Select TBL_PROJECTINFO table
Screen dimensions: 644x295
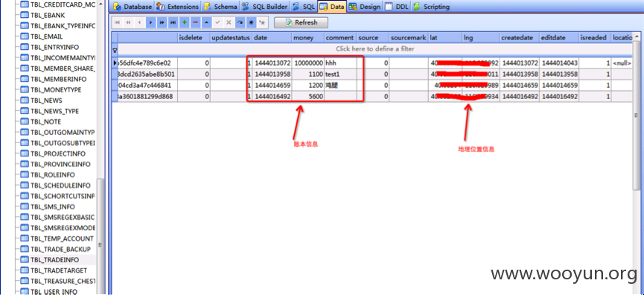click(x=58, y=153)
